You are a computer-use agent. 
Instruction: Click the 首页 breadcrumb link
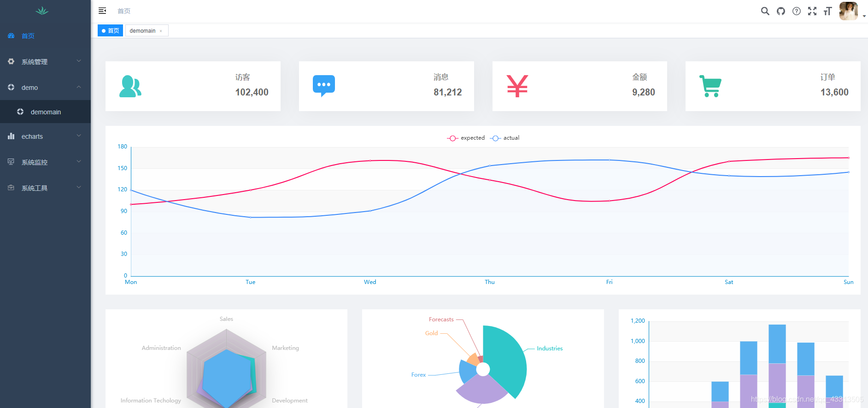point(124,11)
